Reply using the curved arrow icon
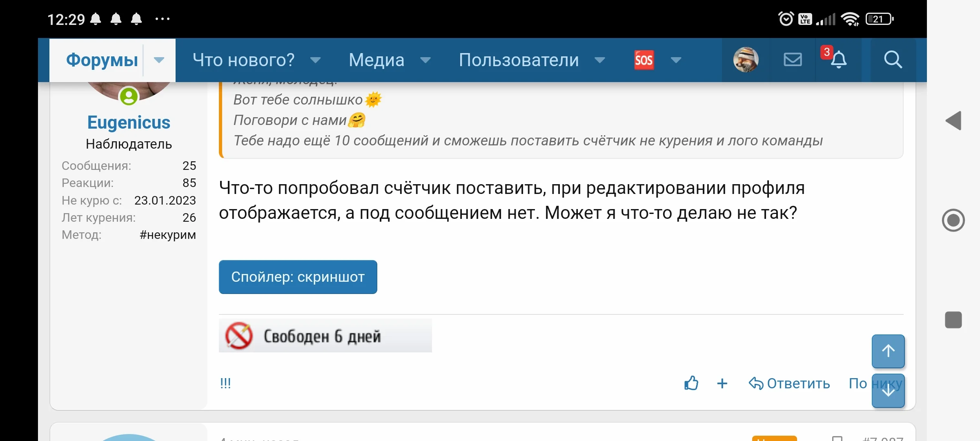 [756, 383]
